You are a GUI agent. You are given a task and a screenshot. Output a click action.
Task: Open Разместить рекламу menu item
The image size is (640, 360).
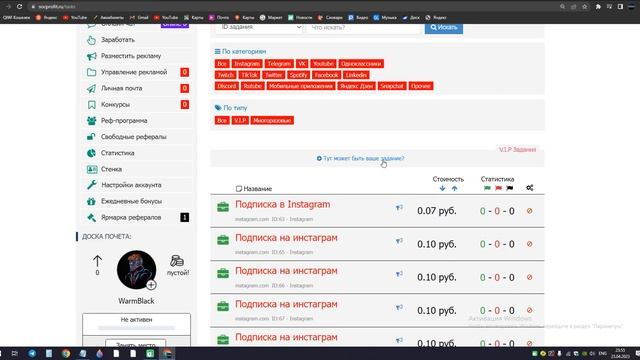[x=131, y=56]
